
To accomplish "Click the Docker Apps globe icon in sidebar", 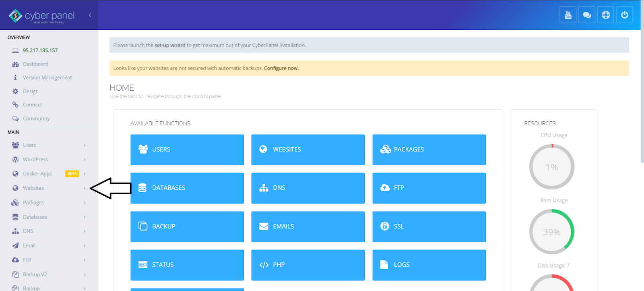I will pos(15,174).
